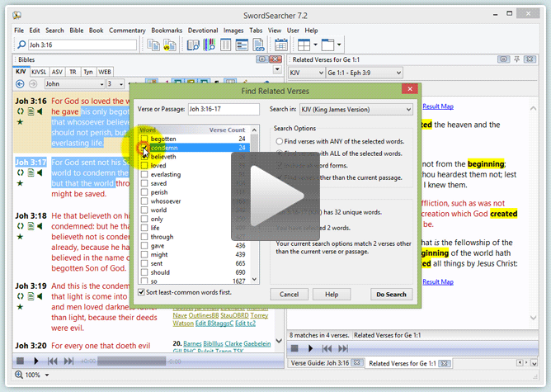Click Help in Find Related Verses dialog

332,295
